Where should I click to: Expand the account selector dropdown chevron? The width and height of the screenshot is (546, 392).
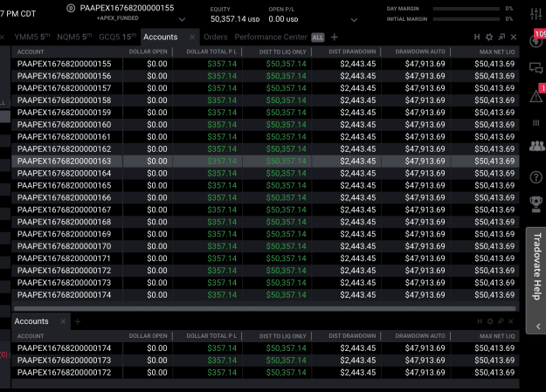pyautogui.click(x=182, y=19)
